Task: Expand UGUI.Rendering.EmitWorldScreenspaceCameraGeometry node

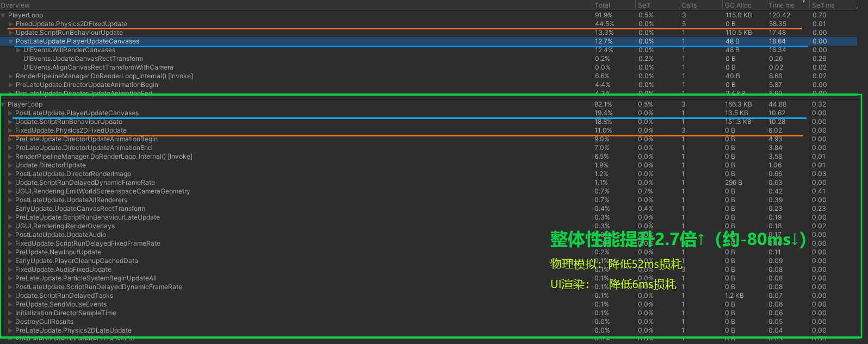Action: (10, 191)
